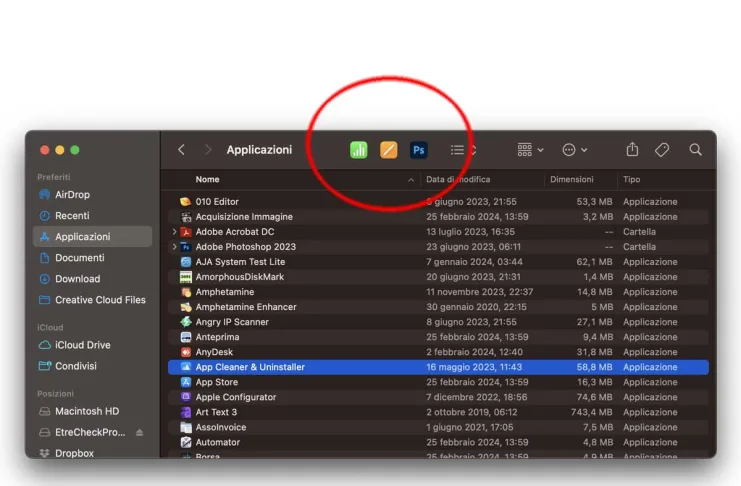This screenshot has height=486, width=741.
Task: Select the Angry IP Scanner icon
Action: [186, 322]
